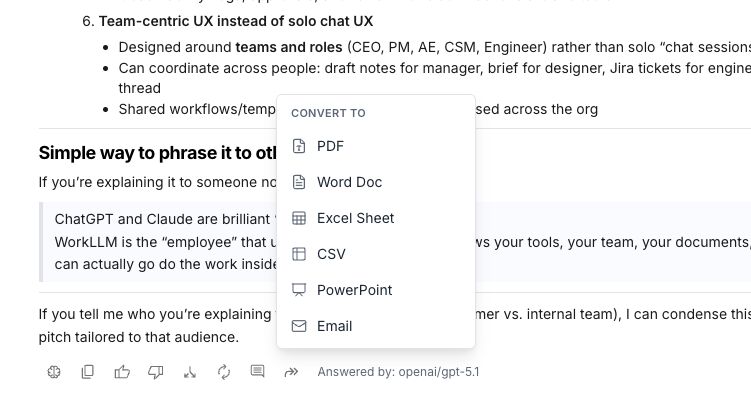Click the brain icon below the answer
Viewport: 751px width, 397px height.
click(54, 372)
